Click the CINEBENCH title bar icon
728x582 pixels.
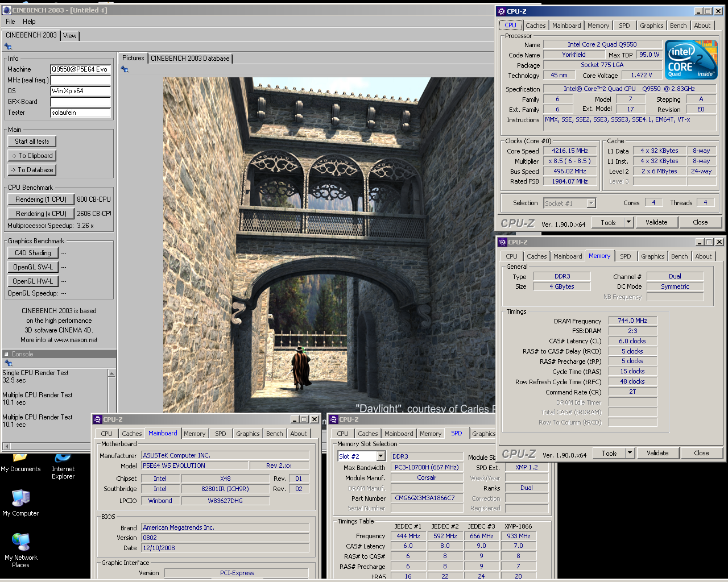click(7, 10)
